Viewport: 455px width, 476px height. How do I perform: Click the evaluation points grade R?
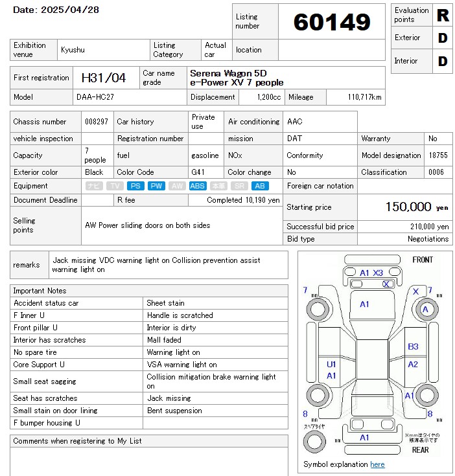443,15
